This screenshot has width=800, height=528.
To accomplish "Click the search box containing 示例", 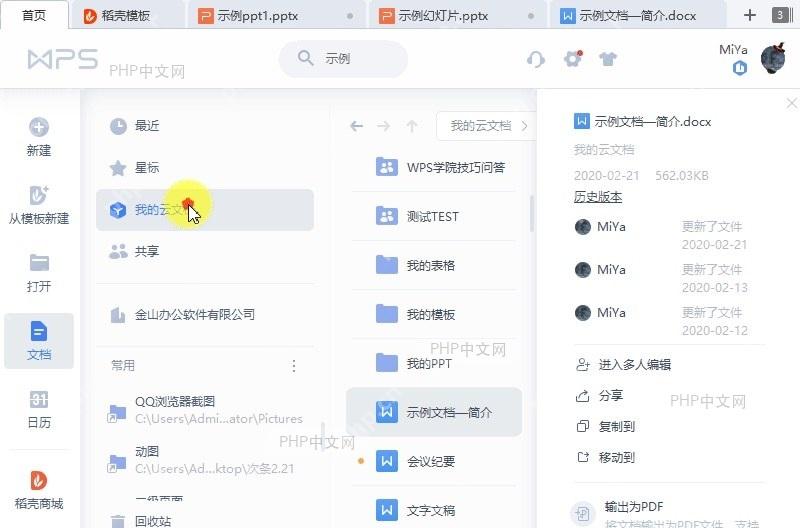I will (x=343, y=59).
